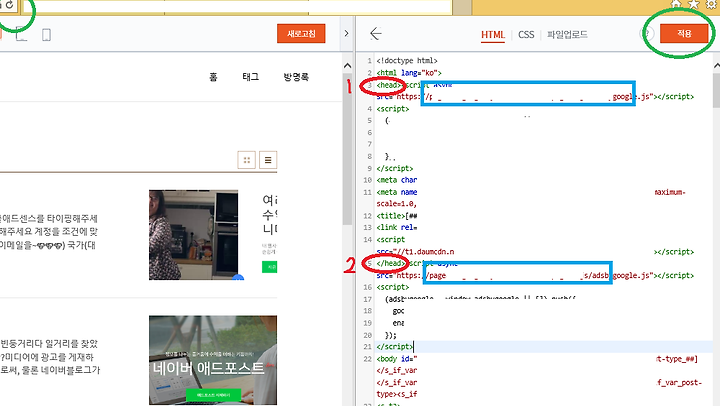Click the <meta char code line
Image resolution: width=720 pixels, height=406 pixels.
[x=397, y=180]
